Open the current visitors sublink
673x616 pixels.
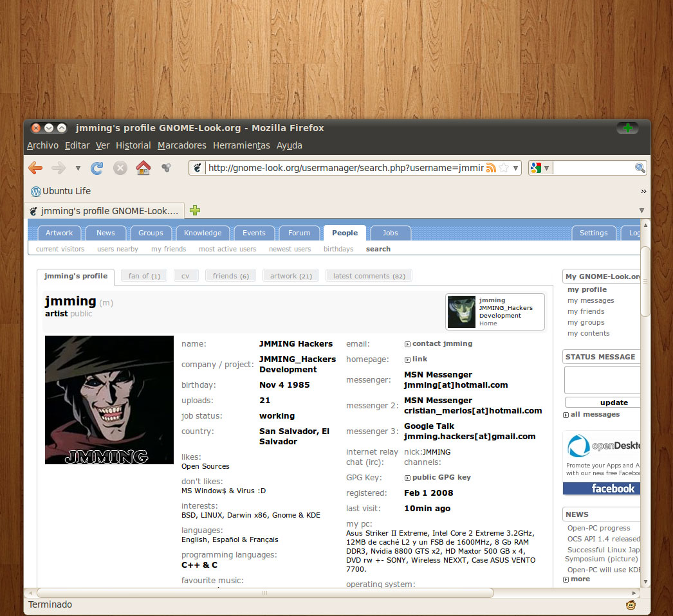pos(60,249)
